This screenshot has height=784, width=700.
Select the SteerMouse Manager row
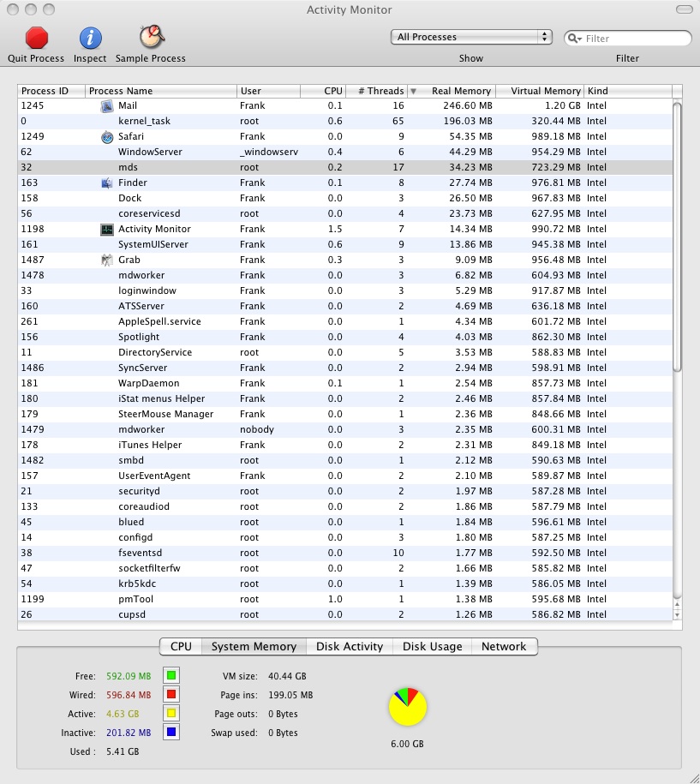[x=345, y=415]
